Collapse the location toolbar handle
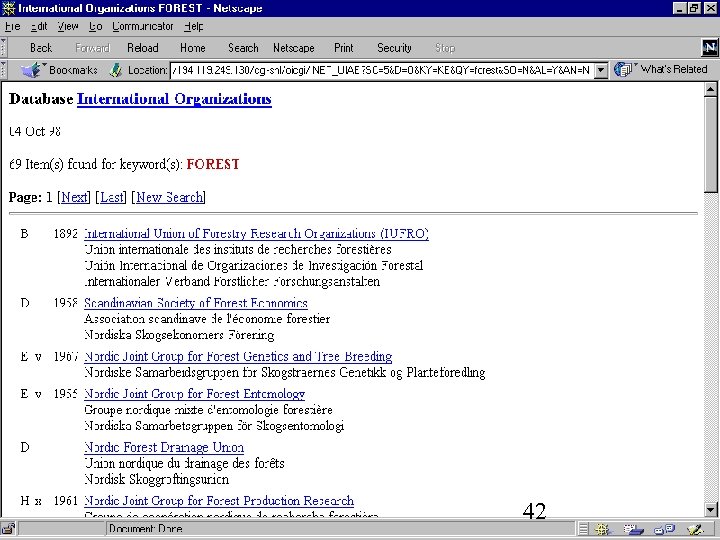Screen dimensions: 720x540 (x=4, y=70)
